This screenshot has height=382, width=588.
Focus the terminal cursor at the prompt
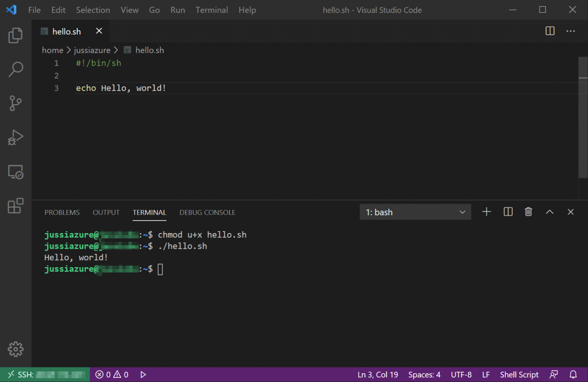[x=160, y=269]
